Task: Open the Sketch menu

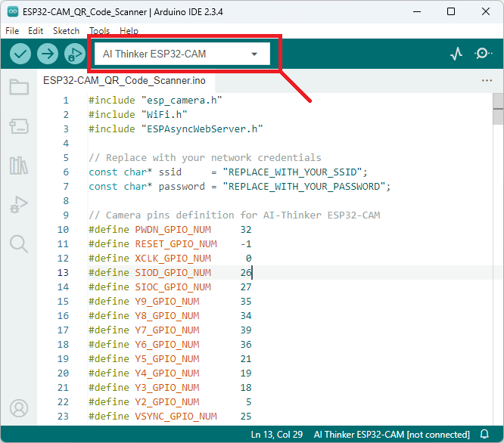Action: click(66, 31)
